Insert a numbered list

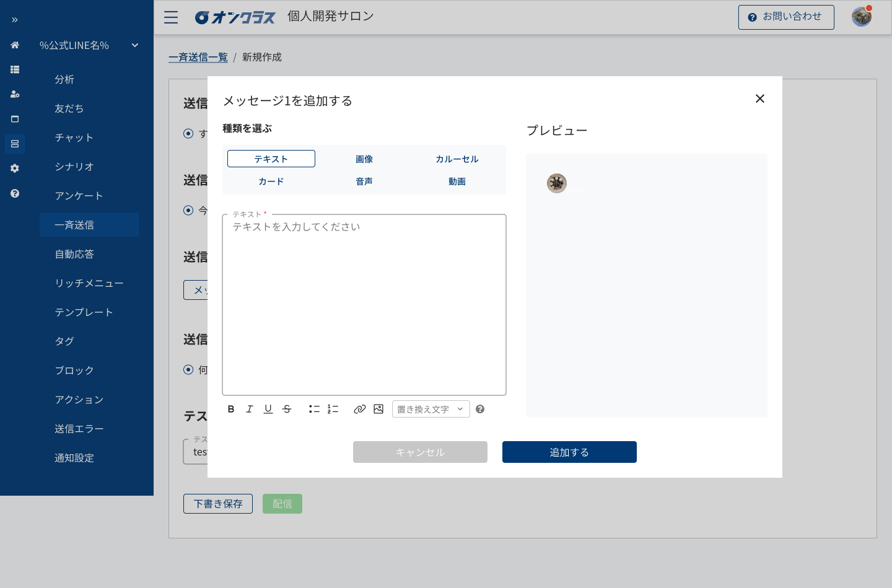[x=333, y=409]
